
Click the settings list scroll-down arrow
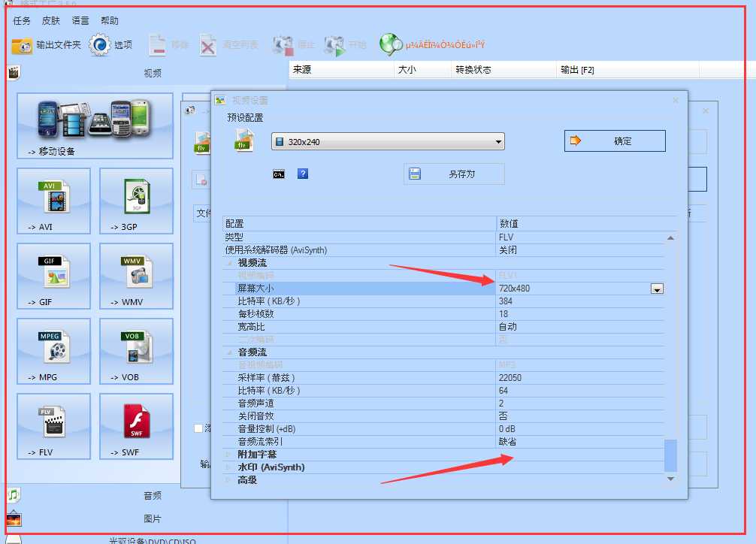pos(670,479)
